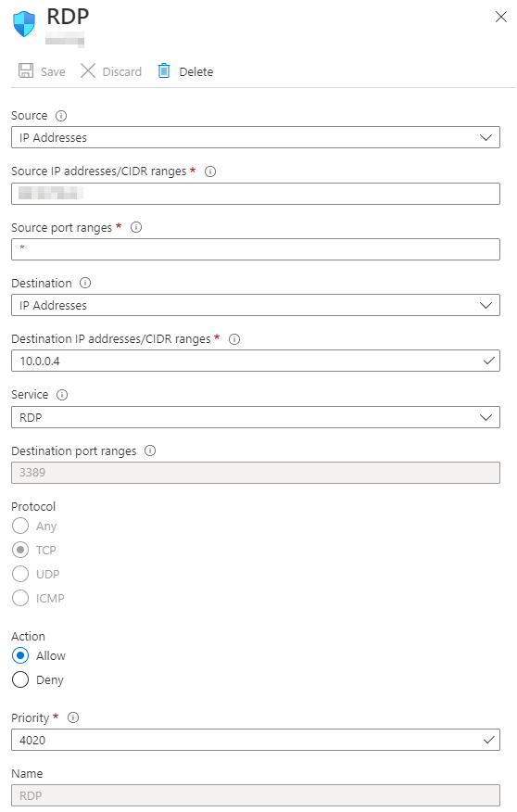Image resolution: width=517 pixels, height=812 pixels.
Task: Expand the Service RDP dropdown
Action: 256,417
